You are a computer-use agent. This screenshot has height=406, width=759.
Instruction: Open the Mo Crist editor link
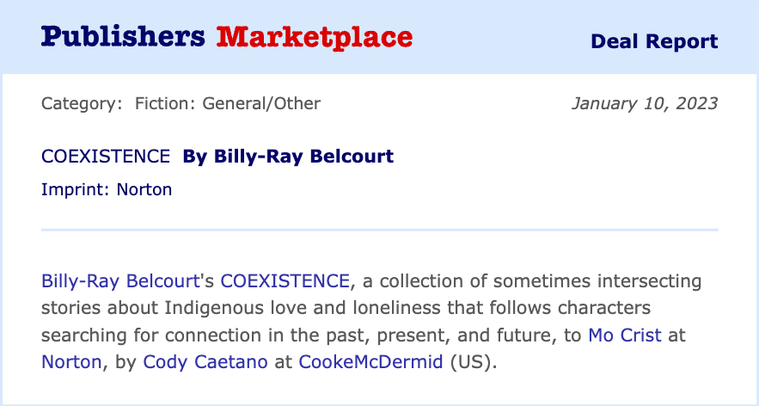tap(624, 335)
